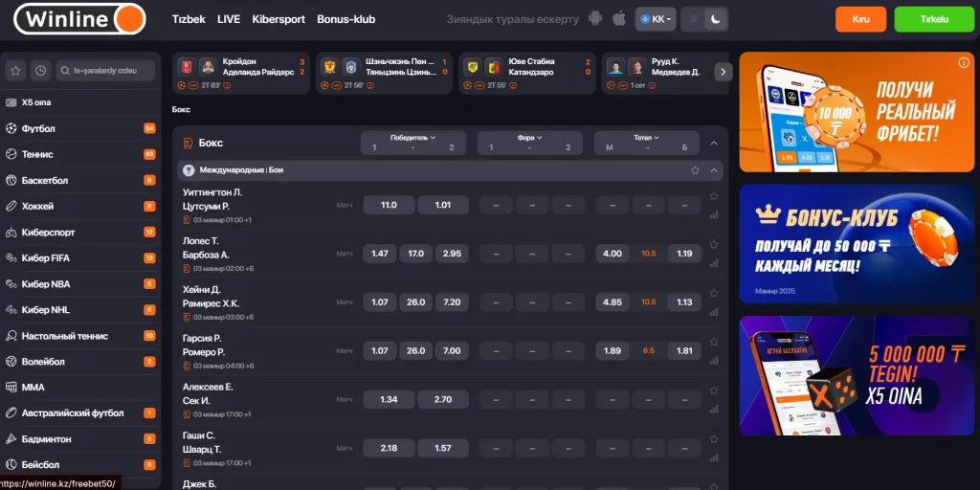Open statistics for Гарсия vs Ромеро

[714, 361]
